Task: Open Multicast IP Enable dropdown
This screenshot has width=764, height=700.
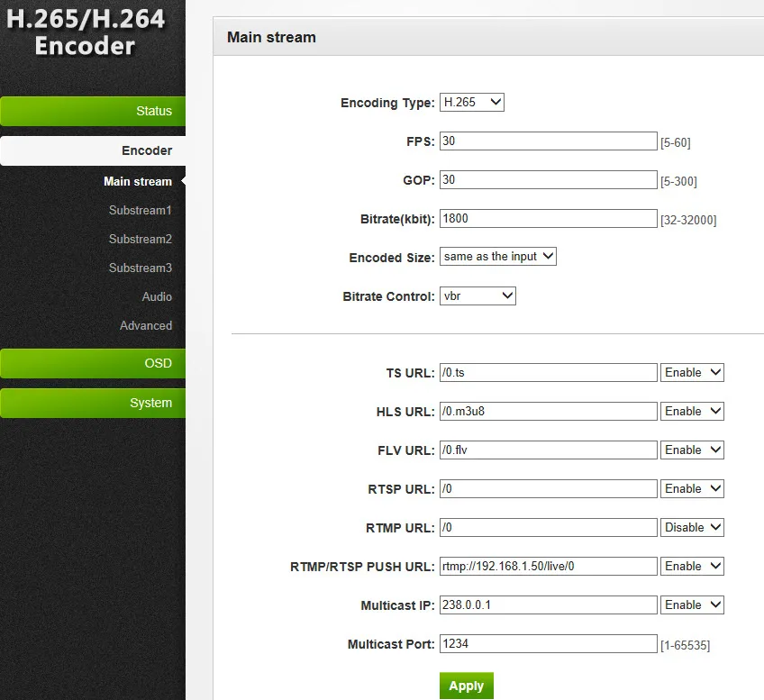Action: pos(692,605)
